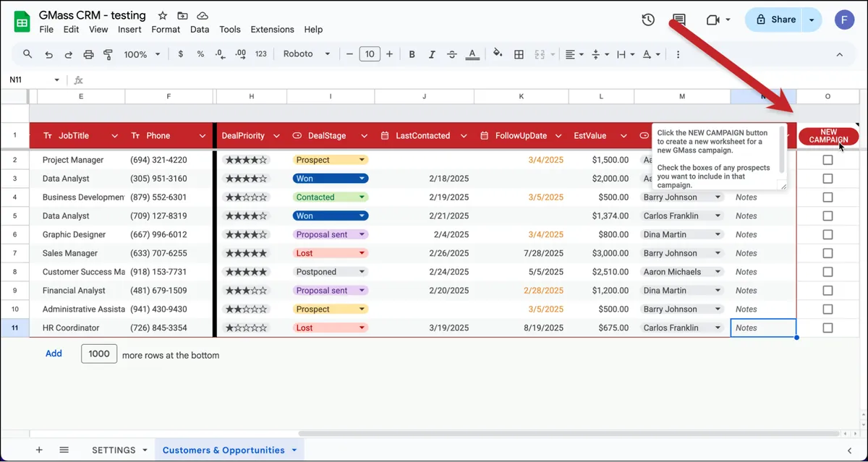This screenshot has height=462, width=868.
Task: Print the spreadsheet
Action: (88, 54)
